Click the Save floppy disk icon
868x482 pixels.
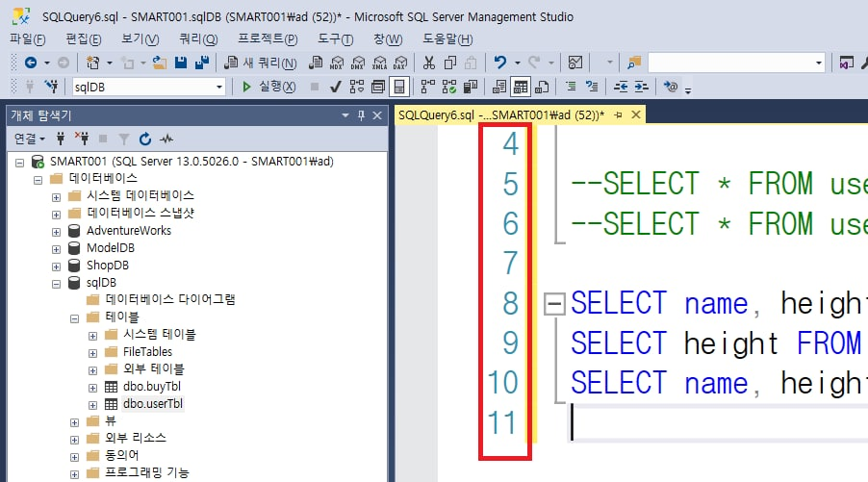pos(181,63)
